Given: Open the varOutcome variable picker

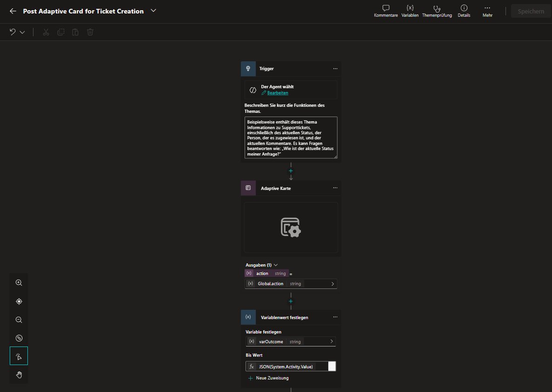Looking at the screenshot, I should [291, 341].
